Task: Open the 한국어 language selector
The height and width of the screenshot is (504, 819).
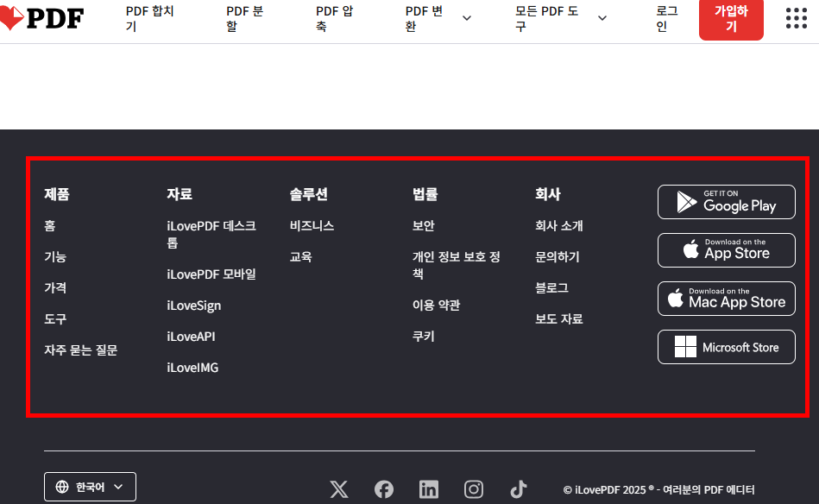Action: [90, 486]
